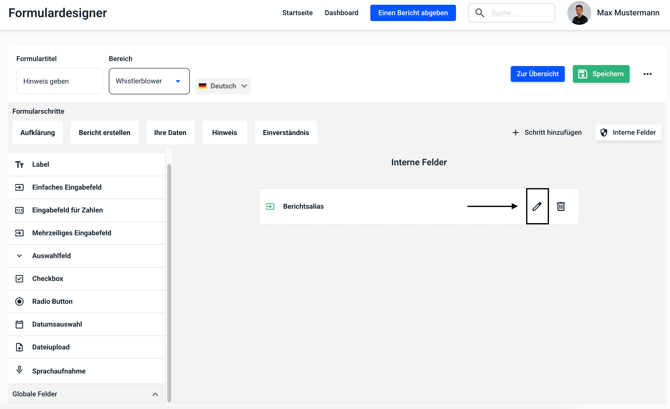Choose the Datumsauswahl calendar icon
670x409 pixels.
[19, 324]
